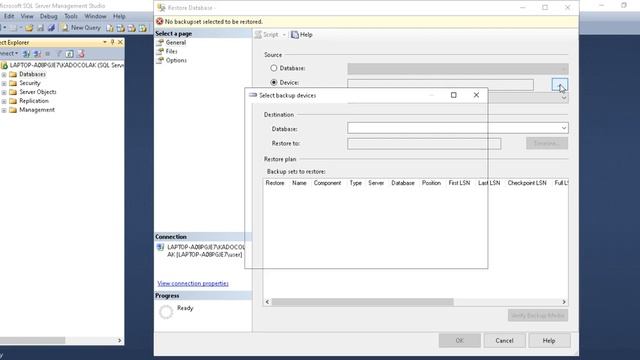Open the Files page in Restore Database

coord(171,51)
